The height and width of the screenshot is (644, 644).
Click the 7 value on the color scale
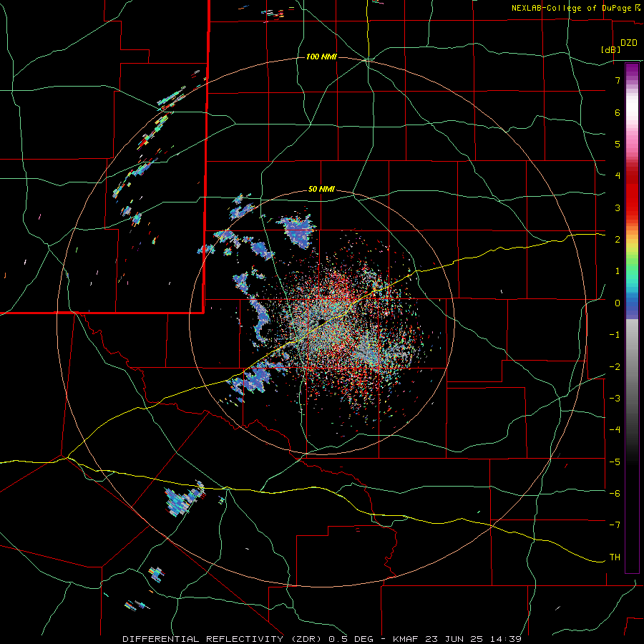point(618,80)
